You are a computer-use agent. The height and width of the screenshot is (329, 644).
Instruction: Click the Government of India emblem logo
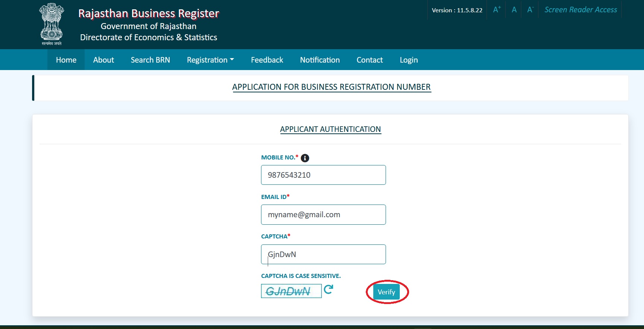[x=51, y=24]
